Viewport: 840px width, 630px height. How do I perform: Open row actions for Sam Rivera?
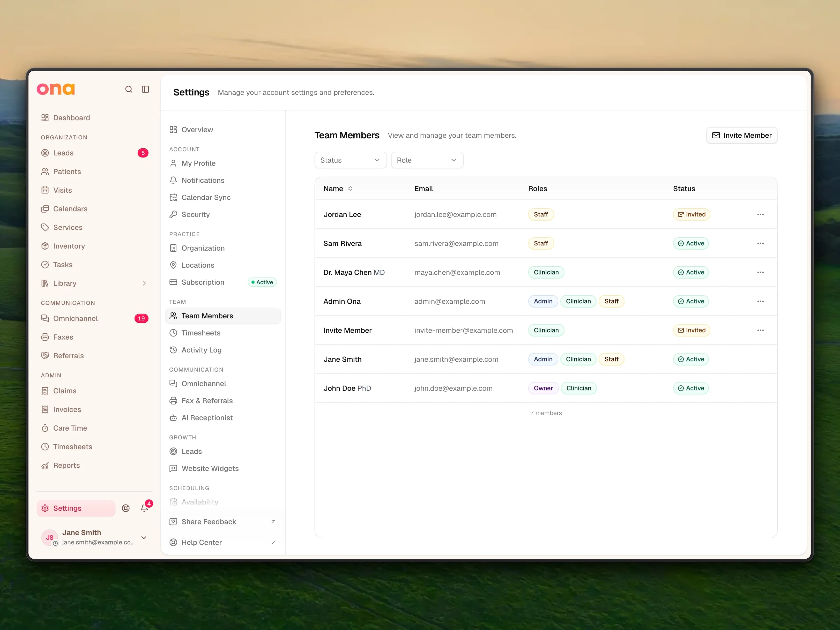(760, 243)
